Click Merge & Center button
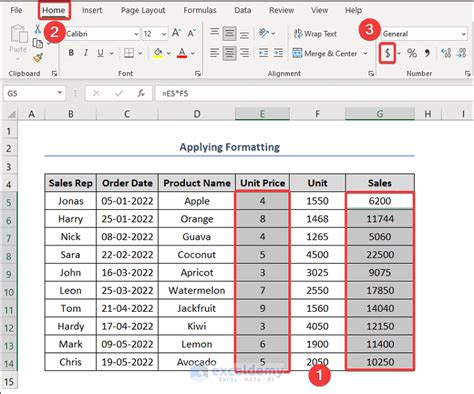The image size is (474, 394). pos(325,53)
